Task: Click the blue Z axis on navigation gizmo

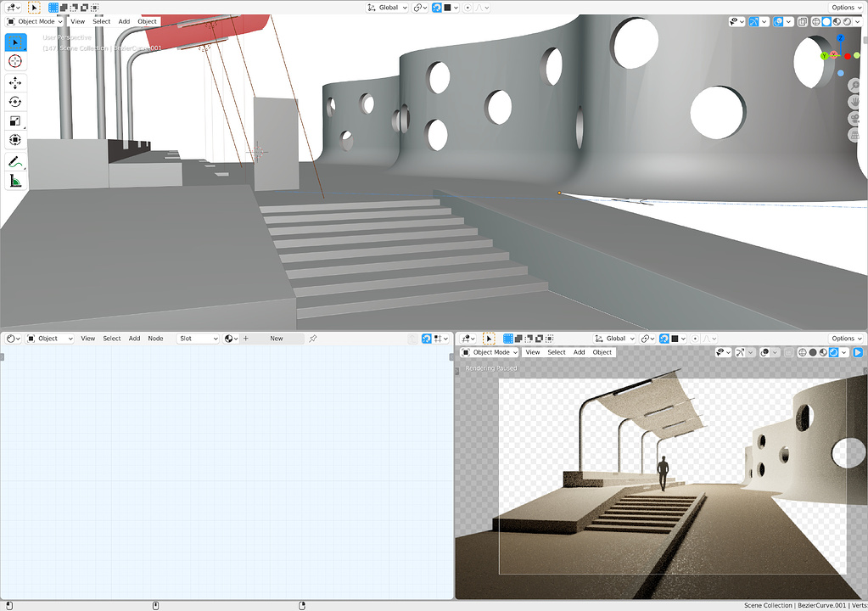Action: coord(840,38)
